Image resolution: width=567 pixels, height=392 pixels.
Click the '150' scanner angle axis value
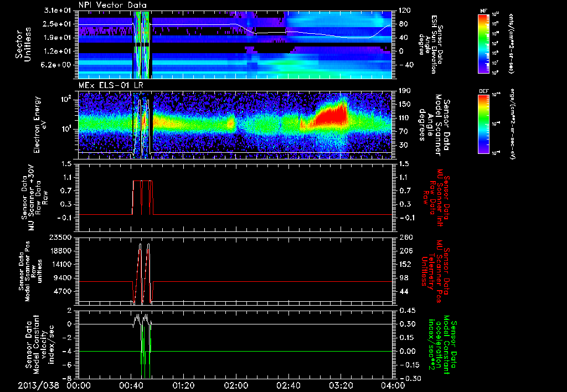(405, 104)
